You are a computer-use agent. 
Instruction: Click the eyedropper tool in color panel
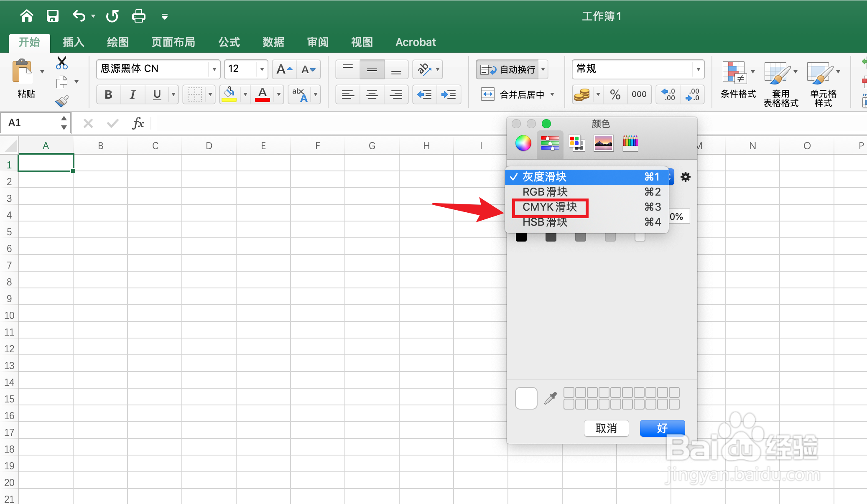point(551,398)
